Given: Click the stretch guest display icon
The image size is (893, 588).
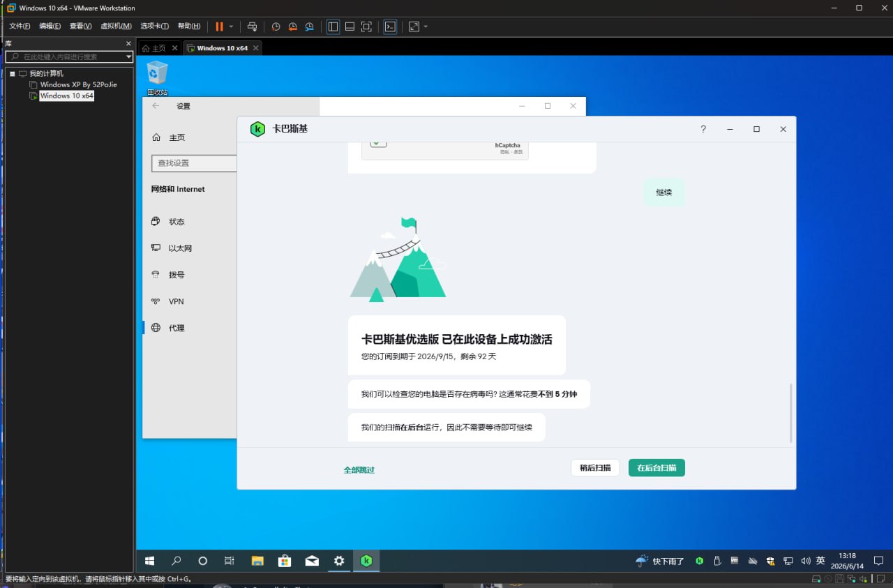Looking at the screenshot, I should (x=414, y=27).
